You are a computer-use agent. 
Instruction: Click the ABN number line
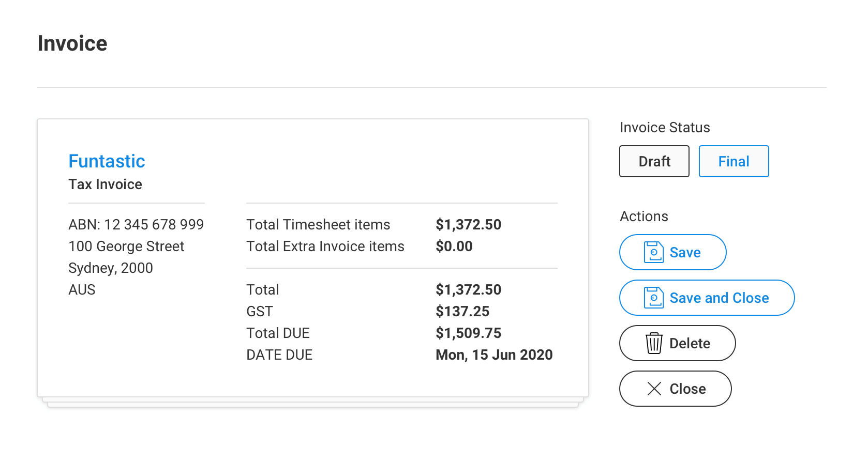click(x=136, y=224)
